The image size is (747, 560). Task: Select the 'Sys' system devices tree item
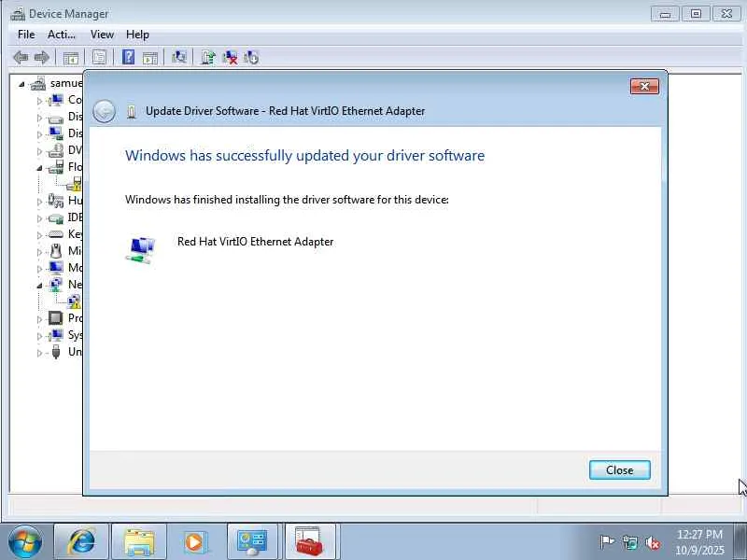pos(76,335)
